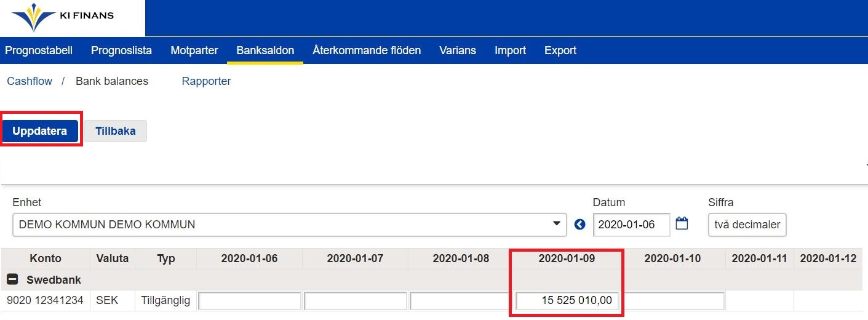The width and height of the screenshot is (868, 320).
Task: Select the Banksaldon tab
Action: pyautogui.click(x=265, y=50)
